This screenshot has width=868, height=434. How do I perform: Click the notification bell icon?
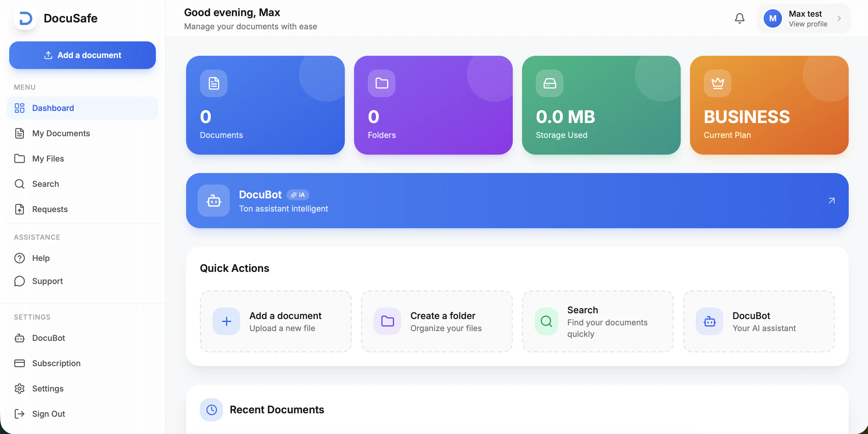tap(739, 18)
